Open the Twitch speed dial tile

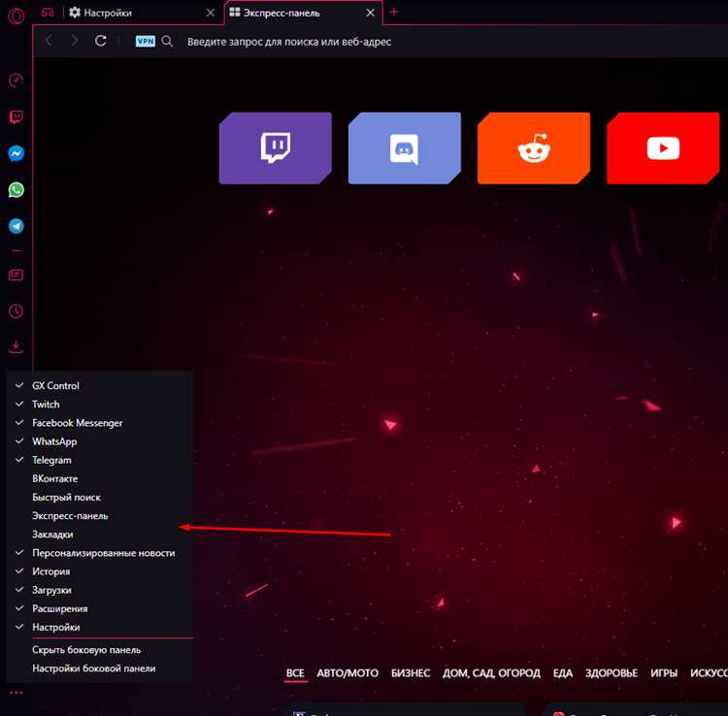(276, 148)
